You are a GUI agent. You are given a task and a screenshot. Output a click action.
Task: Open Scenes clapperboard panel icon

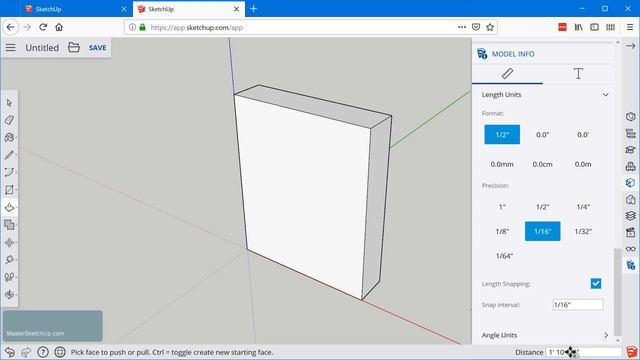tap(631, 233)
